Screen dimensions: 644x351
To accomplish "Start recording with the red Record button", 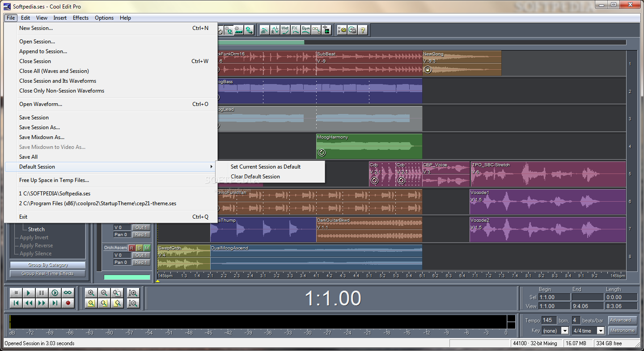I will click(68, 303).
